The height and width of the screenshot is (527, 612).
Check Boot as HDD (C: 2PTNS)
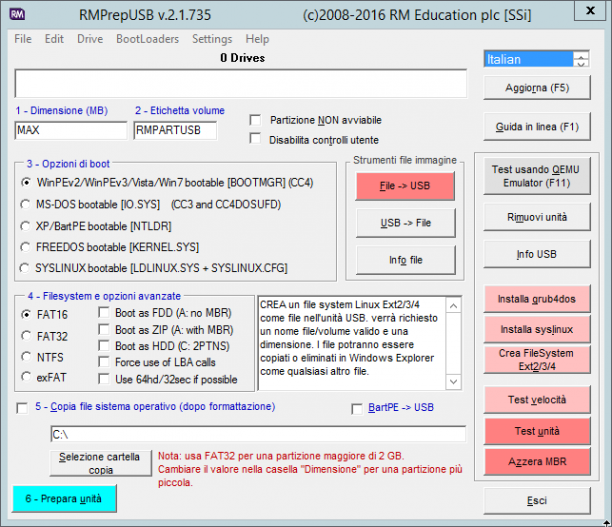click(x=104, y=345)
